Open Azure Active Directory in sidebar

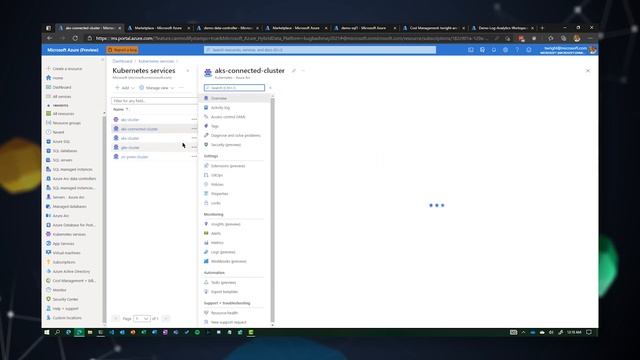tap(71, 271)
